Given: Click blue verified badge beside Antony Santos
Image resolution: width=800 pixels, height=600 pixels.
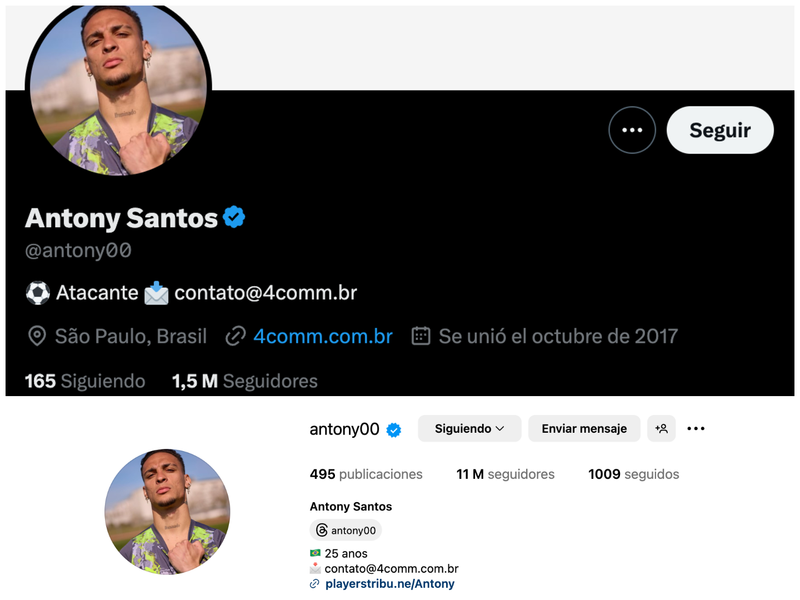Looking at the screenshot, I should 234,217.
